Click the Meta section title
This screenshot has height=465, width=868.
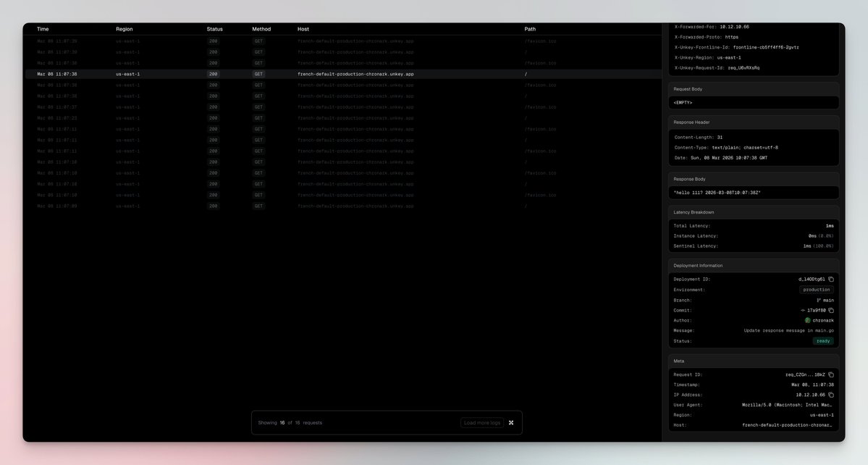tap(678, 361)
